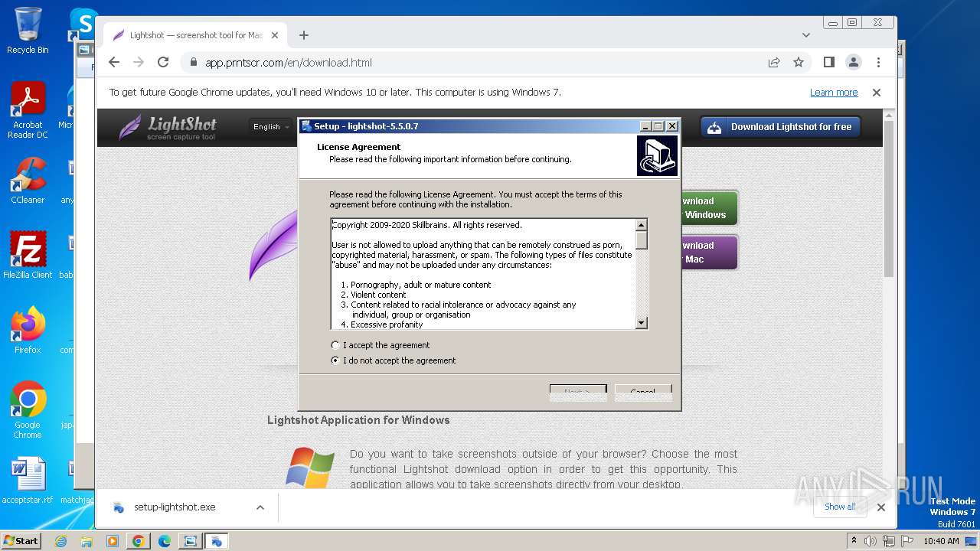Bookmark this page with star icon
The height and width of the screenshot is (551, 980).
tap(799, 62)
